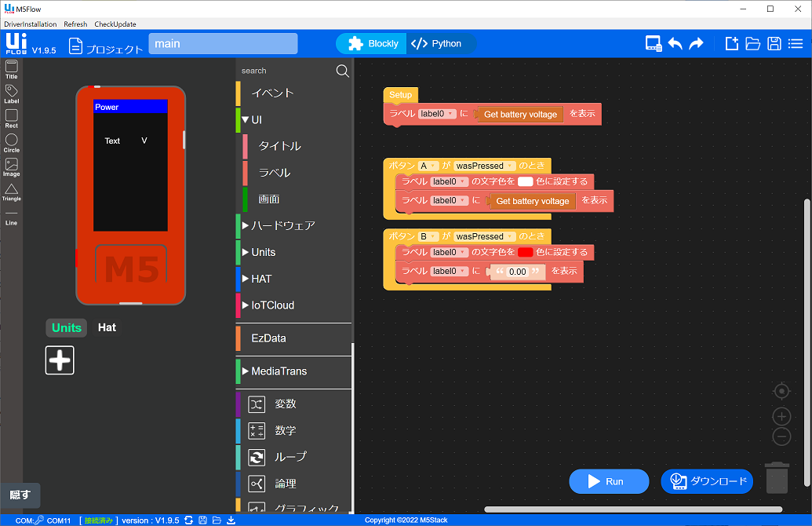The width and height of the screenshot is (812, 526).
Task: Open the hamburger settings menu
Action: tap(796, 43)
